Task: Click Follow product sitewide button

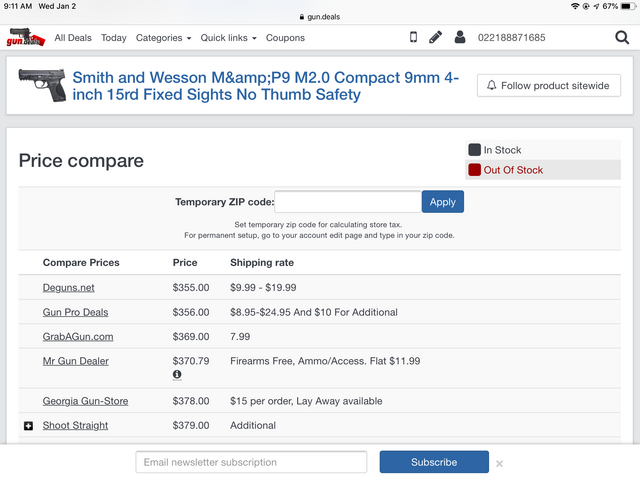Action: tap(549, 85)
